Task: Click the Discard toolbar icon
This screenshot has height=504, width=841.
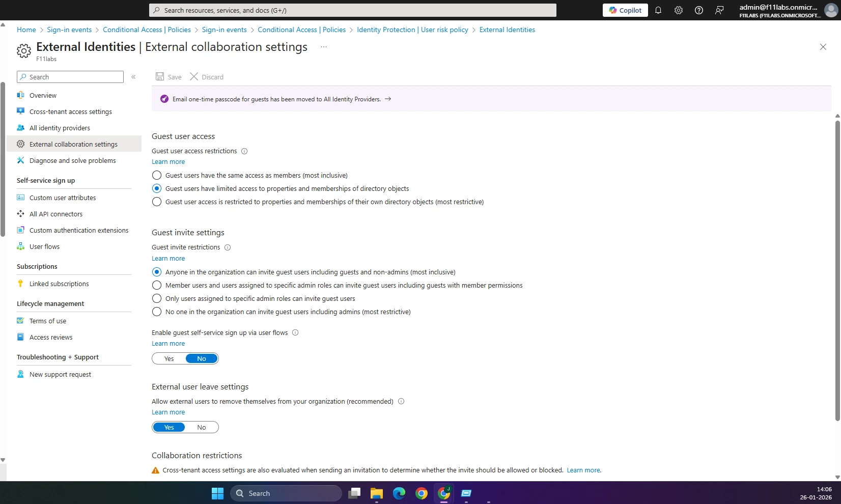Action: click(194, 77)
